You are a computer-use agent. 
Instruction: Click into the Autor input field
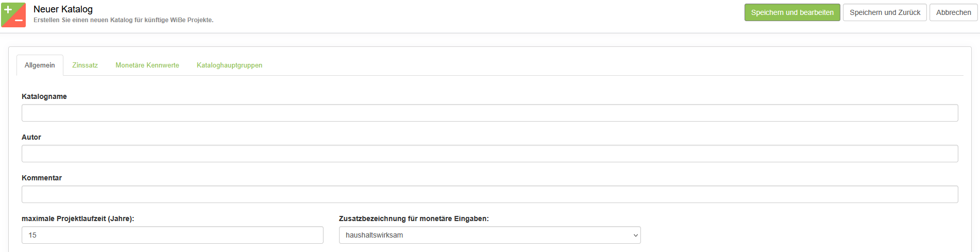coord(489,154)
